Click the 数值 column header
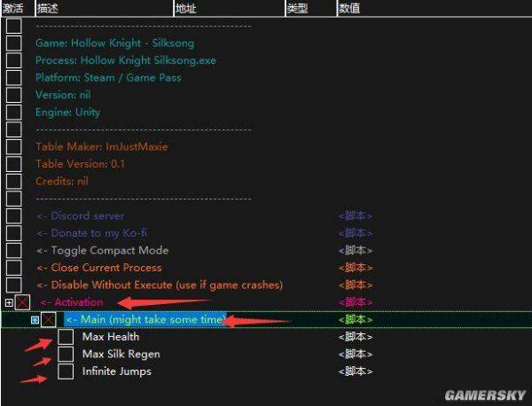The height and width of the screenshot is (406, 532). click(434, 8)
